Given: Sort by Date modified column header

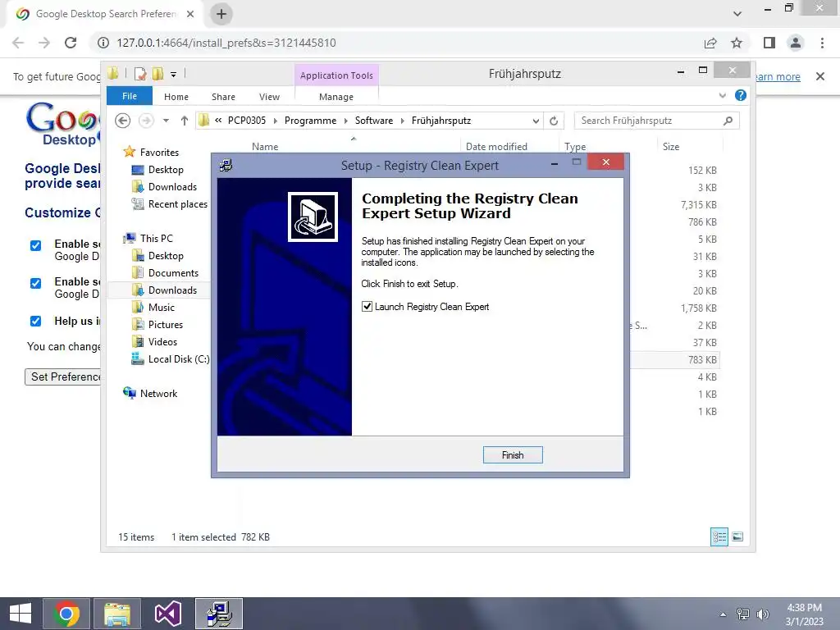Looking at the screenshot, I should click(496, 146).
